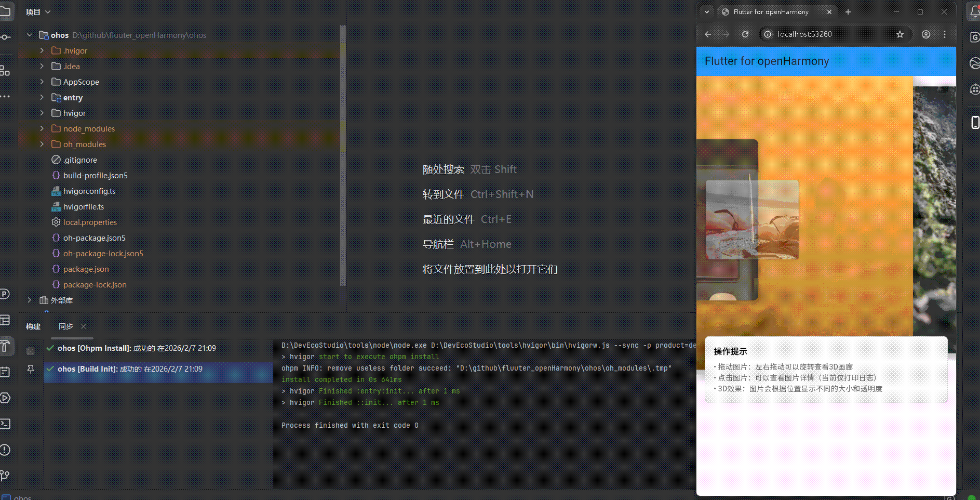The height and width of the screenshot is (500, 980).
Task: Open the Version Control branch icon
Action: tap(5, 476)
